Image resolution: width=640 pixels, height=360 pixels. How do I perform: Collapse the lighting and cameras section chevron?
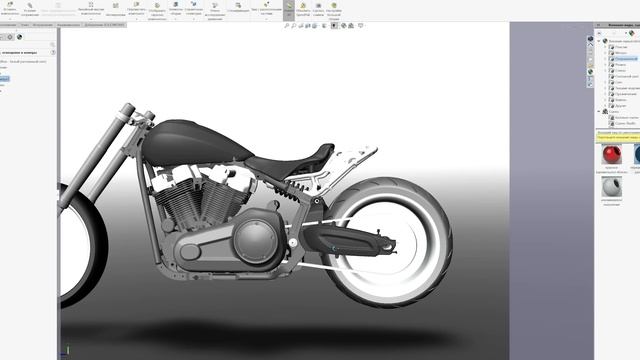click(53, 52)
